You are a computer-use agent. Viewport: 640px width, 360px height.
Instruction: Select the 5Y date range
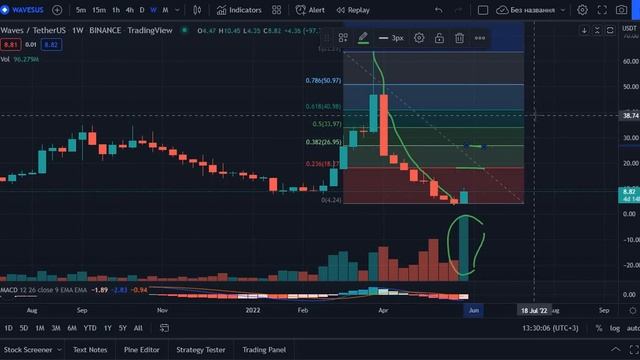122,328
